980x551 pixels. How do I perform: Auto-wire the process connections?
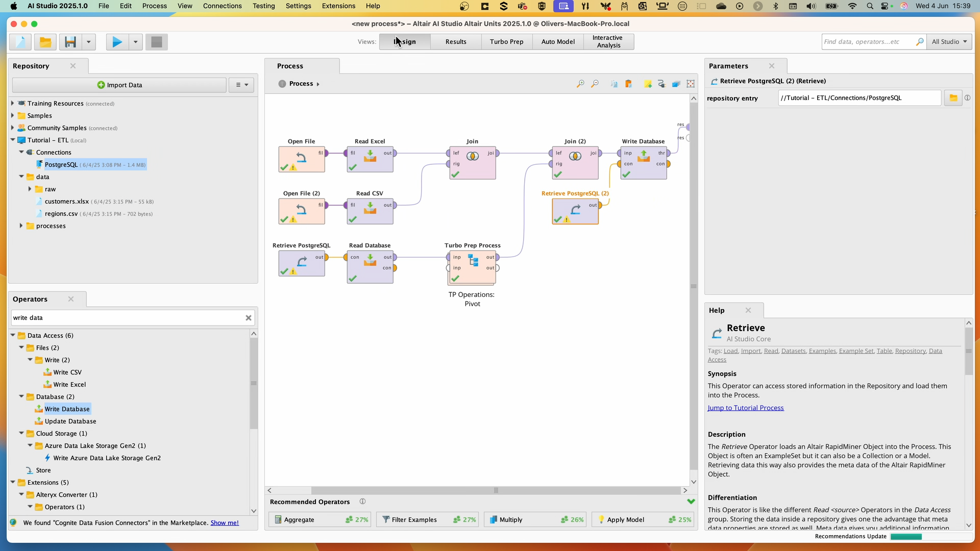[x=662, y=84]
